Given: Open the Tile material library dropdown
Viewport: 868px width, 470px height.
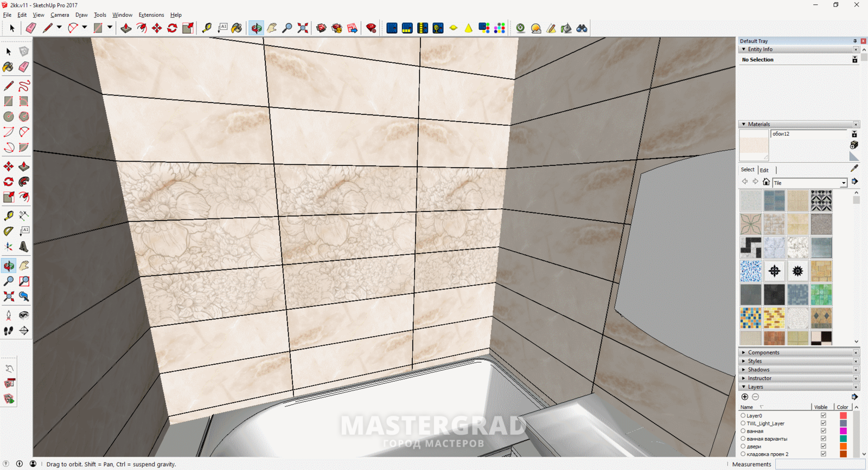Looking at the screenshot, I should 843,183.
